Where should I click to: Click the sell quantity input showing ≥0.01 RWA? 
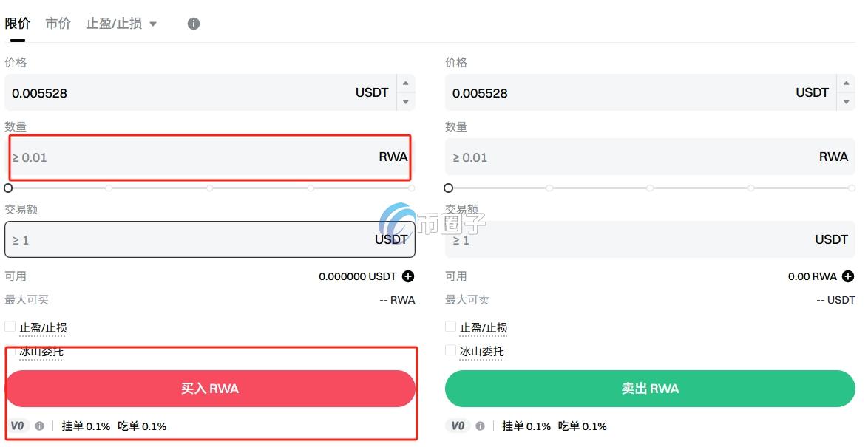pos(649,157)
